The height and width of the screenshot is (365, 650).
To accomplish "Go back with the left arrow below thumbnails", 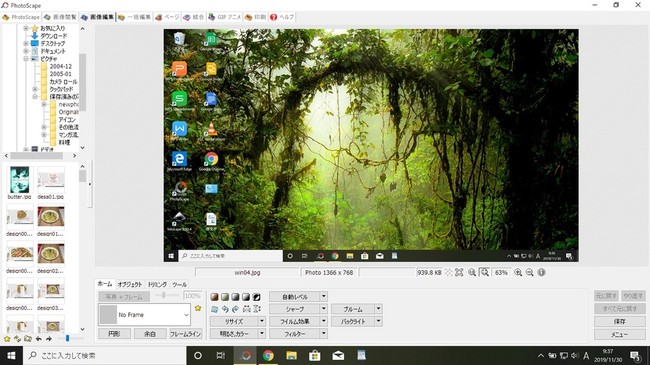I will tap(39, 339).
